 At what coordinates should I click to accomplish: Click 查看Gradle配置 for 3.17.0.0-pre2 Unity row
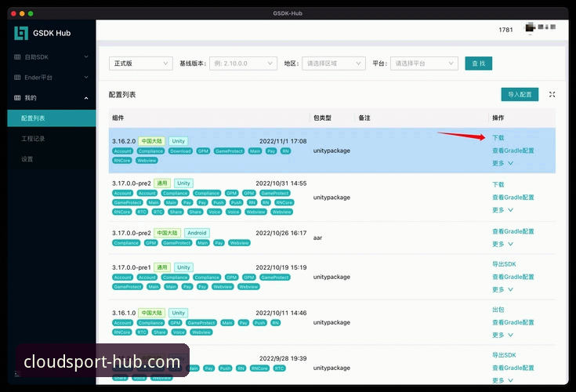[513, 198]
